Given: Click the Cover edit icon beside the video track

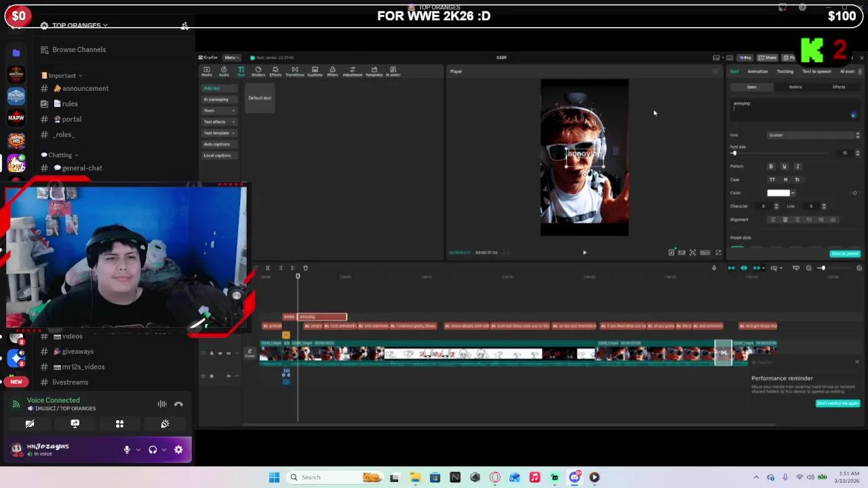Looking at the screenshot, I should [x=250, y=352].
